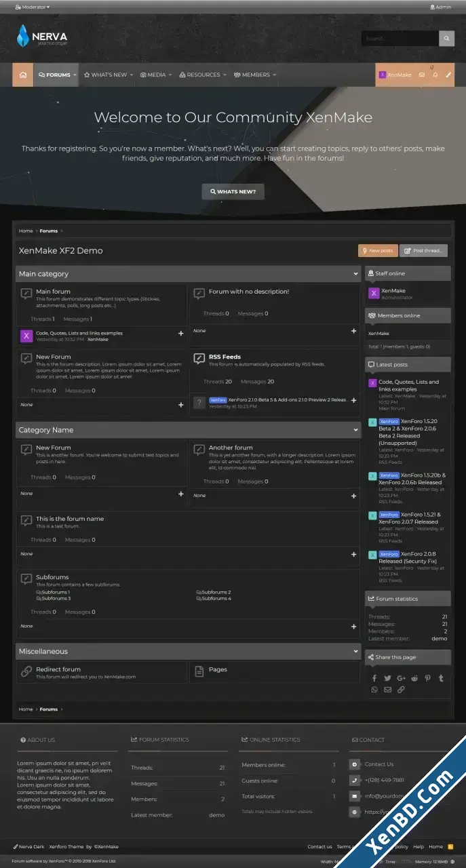The height and width of the screenshot is (868, 466).
Task: Click the Nerva water drop logo
Action: click(23, 35)
